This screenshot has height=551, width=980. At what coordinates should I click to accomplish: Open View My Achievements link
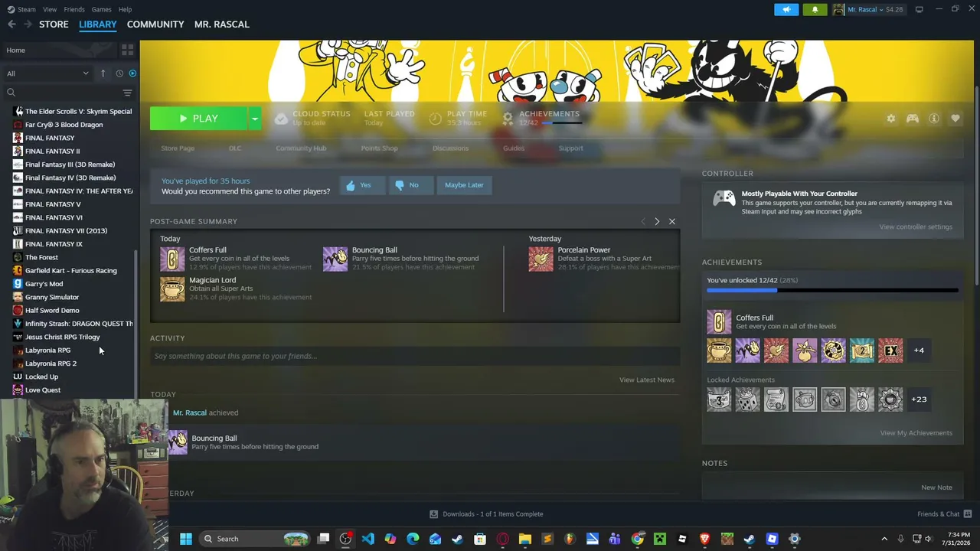click(916, 433)
